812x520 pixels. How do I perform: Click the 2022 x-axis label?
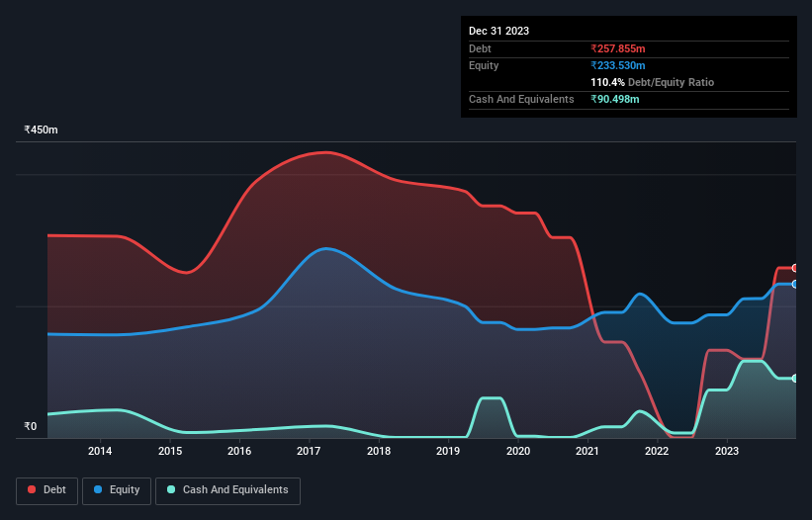[657, 451]
